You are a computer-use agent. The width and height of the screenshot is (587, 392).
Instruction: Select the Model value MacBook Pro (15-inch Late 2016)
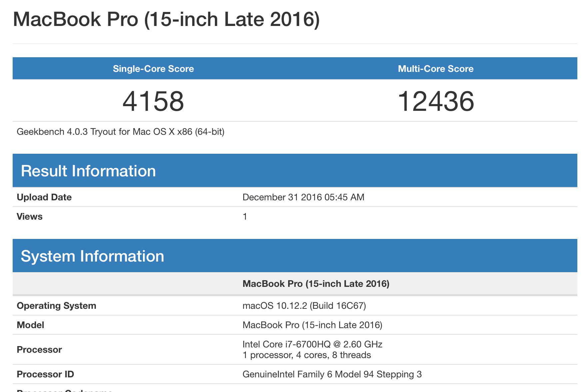[312, 325]
